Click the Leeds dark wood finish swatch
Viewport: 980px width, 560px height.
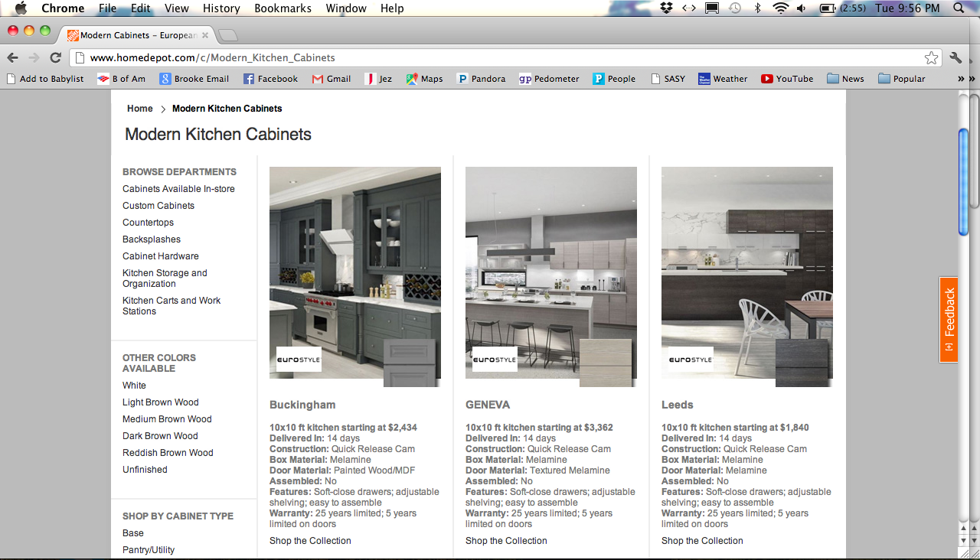click(802, 363)
